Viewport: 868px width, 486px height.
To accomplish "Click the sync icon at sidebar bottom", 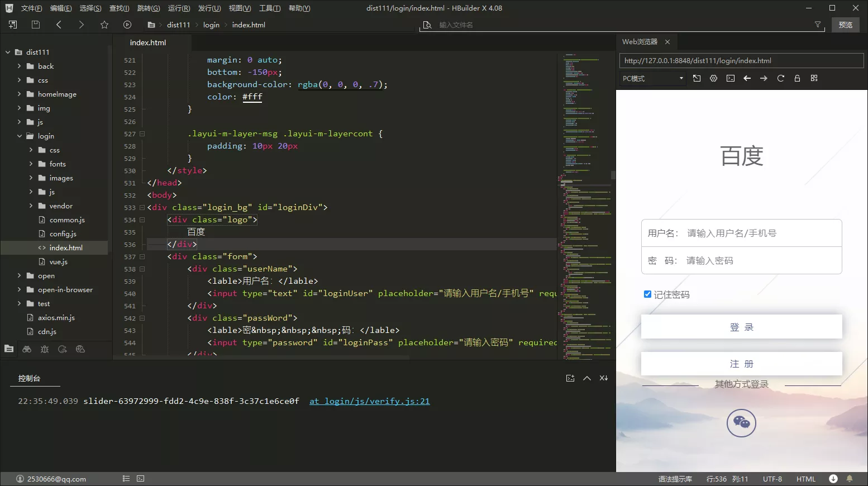I will (x=63, y=349).
